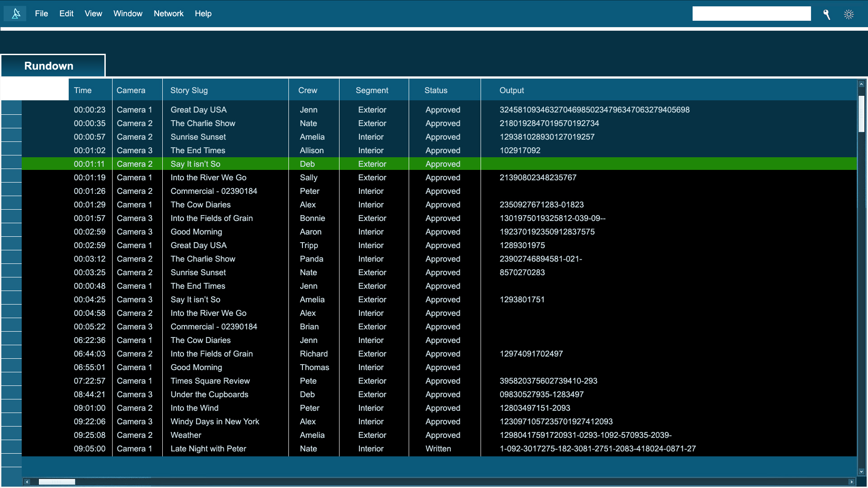Click the Story Slug column header

coord(189,90)
